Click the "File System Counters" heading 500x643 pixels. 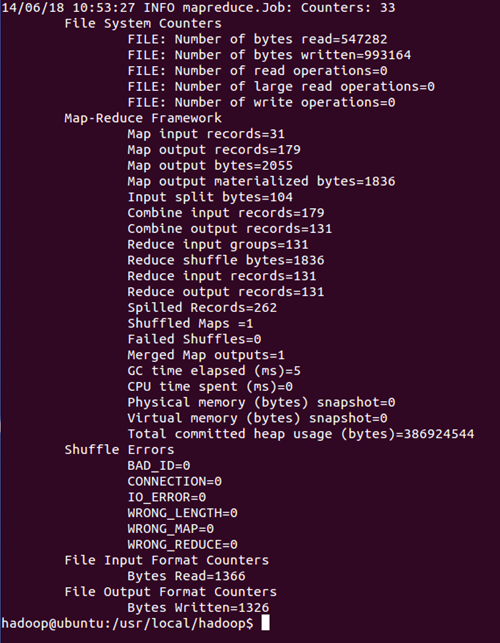tap(143, 23)
